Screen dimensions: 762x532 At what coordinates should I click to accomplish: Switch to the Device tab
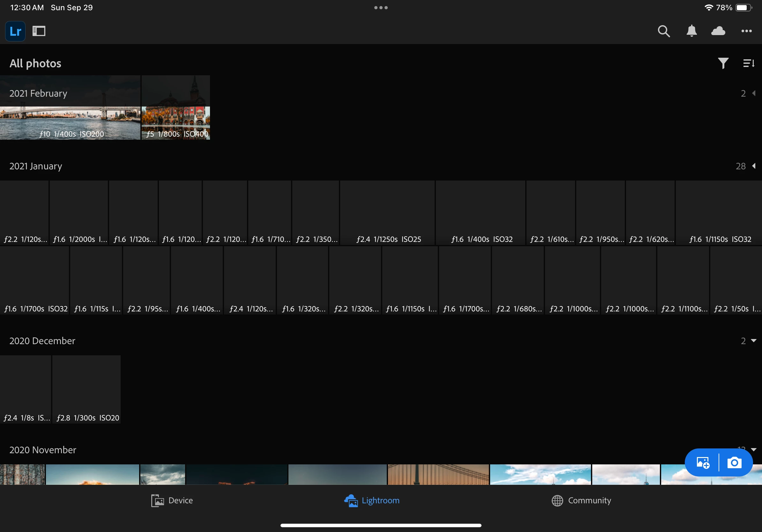[x=172, y=500]
